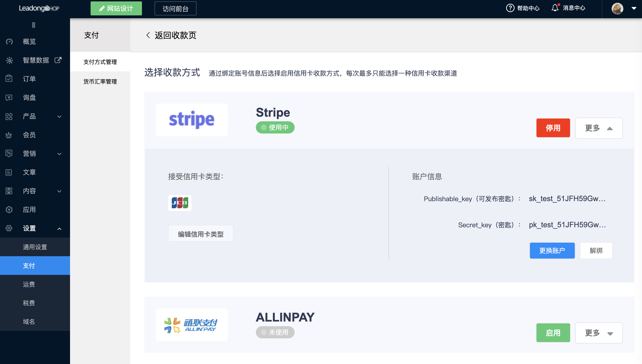
Task: Open the 支付方式管理 menu item
Action: 100,62
